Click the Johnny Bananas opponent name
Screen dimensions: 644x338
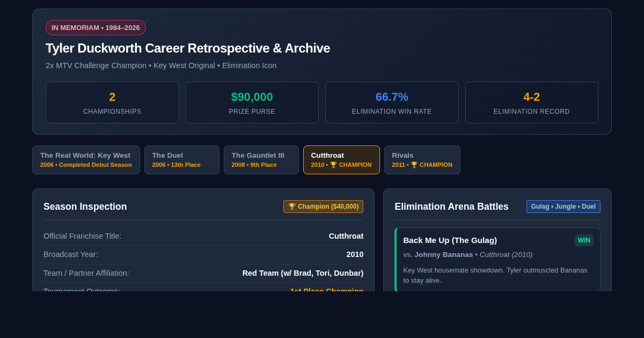pyautogui.click(x=443, y=254)
